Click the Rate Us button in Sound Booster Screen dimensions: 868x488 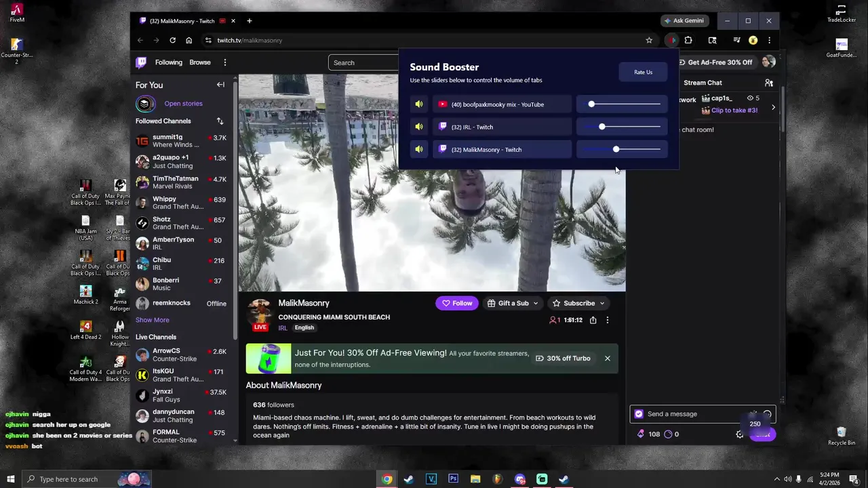[643, 72]
